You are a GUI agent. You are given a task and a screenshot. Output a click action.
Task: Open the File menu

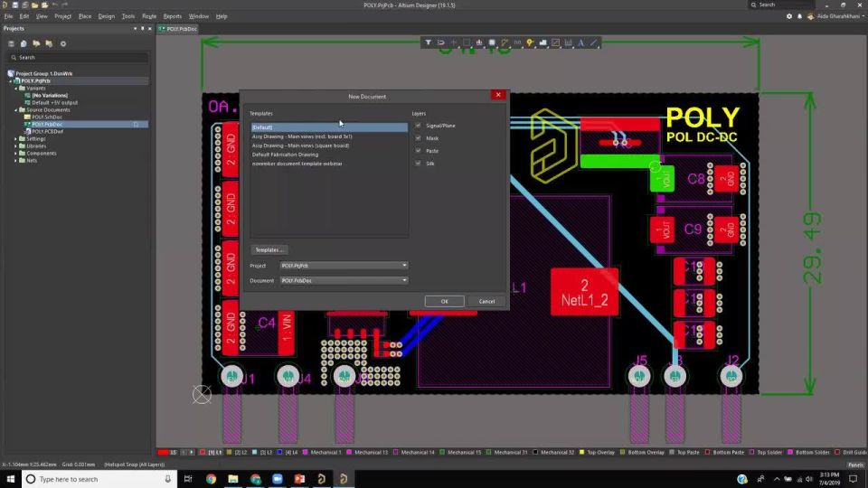pyautogui.click(x=8, y=16)
